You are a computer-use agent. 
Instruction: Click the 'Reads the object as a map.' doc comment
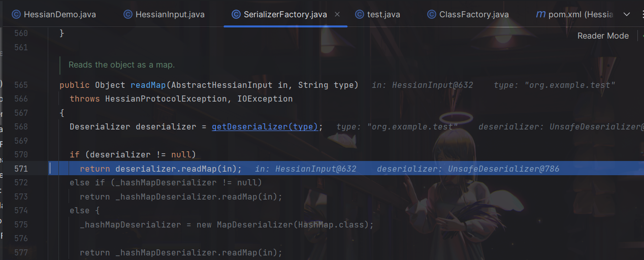tap(121, 64)
